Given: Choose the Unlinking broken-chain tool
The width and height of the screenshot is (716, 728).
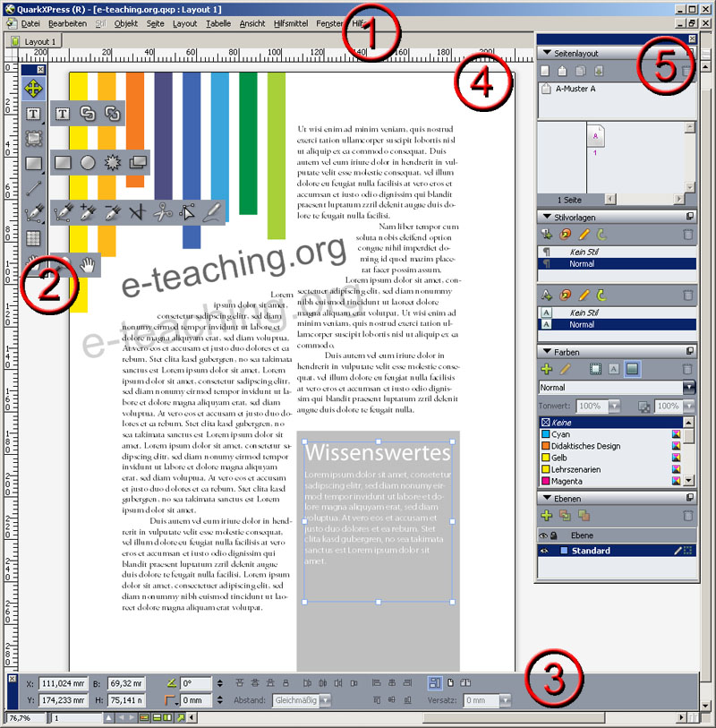Looking at the screenshot, I should point(112,114).
